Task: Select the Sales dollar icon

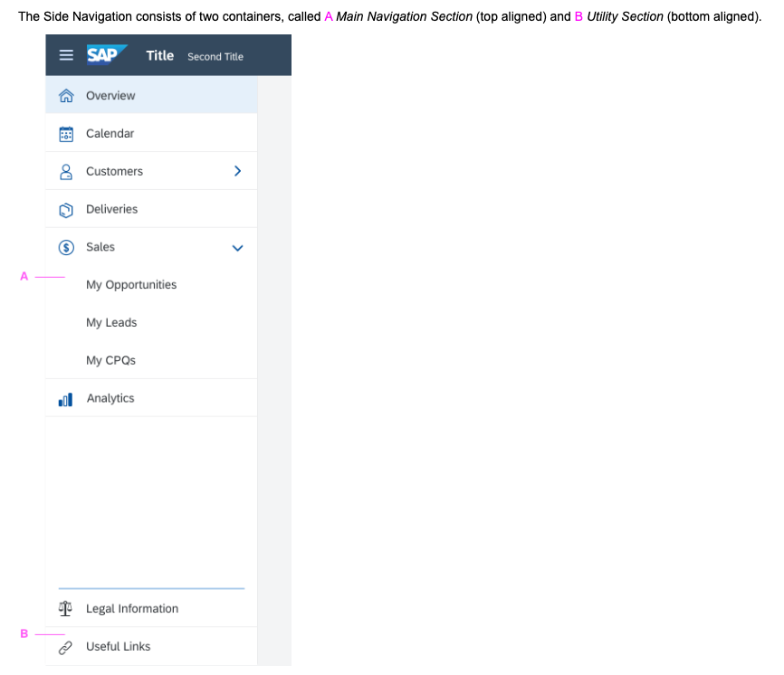Action: point(65,246)
